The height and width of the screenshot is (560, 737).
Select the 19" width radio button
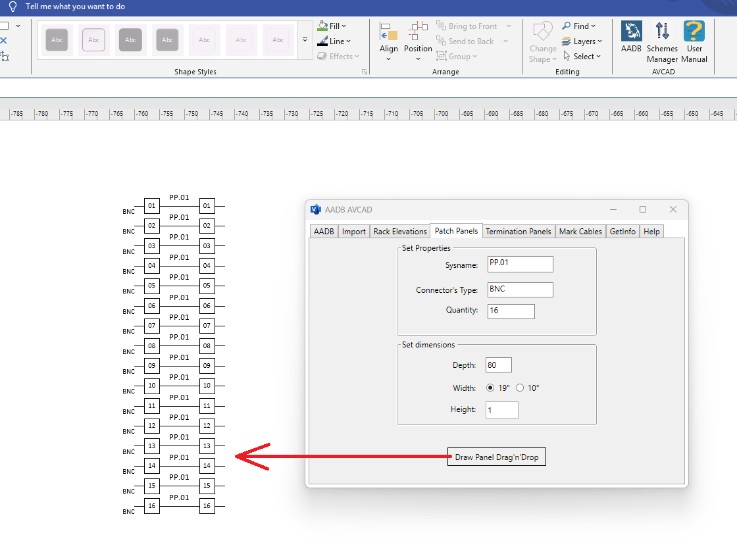[x=490, y=388]
